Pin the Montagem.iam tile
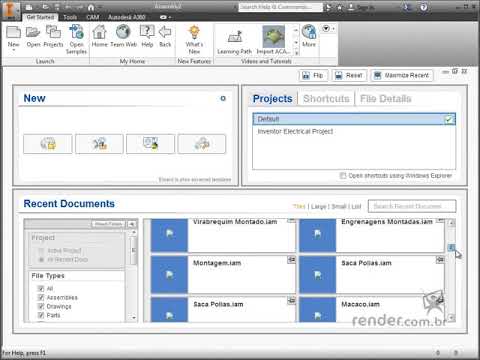Screen dimensions: 480x360 click(x=291, y=260)
